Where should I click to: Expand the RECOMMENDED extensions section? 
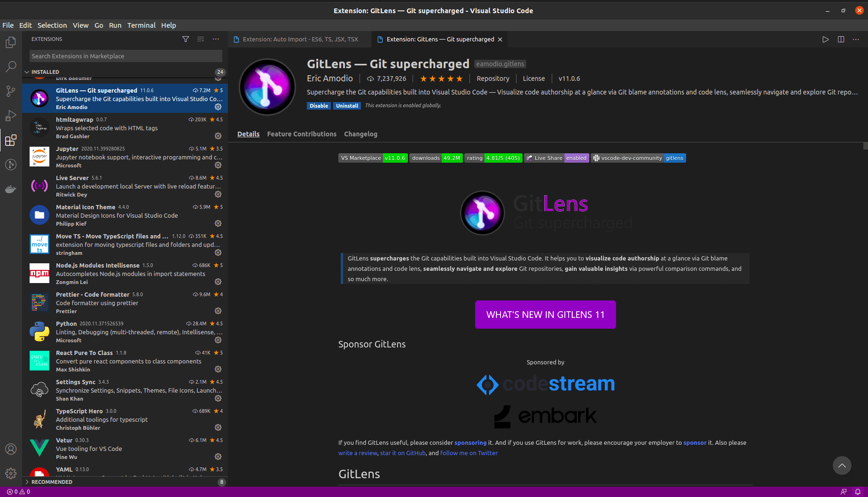tap(125, 482)
